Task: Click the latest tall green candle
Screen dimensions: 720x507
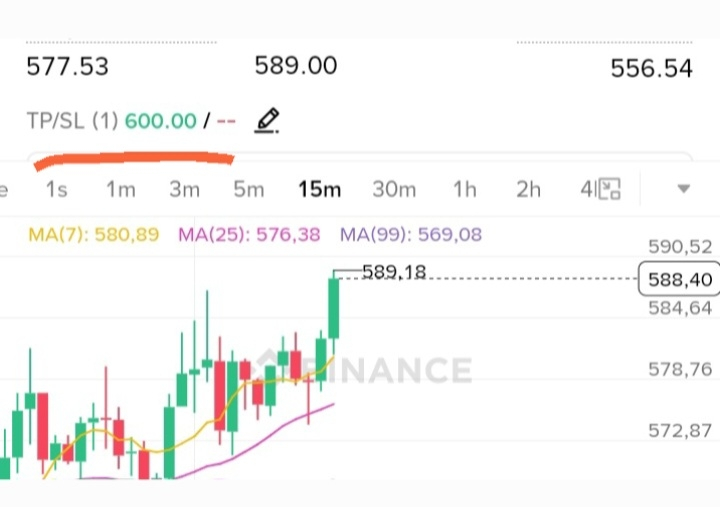Action: (334, 308)
